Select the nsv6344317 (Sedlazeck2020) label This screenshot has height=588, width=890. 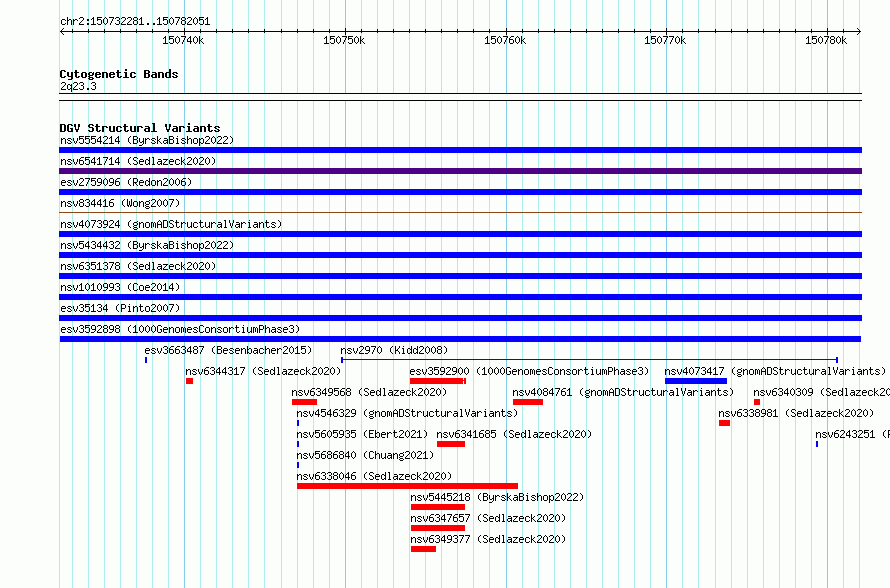(263, 371)
